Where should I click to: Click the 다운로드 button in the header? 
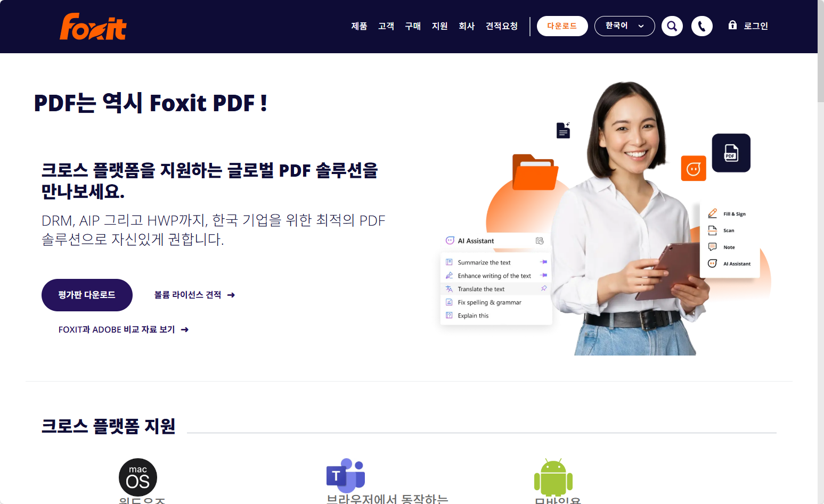(x=562, y=26)
